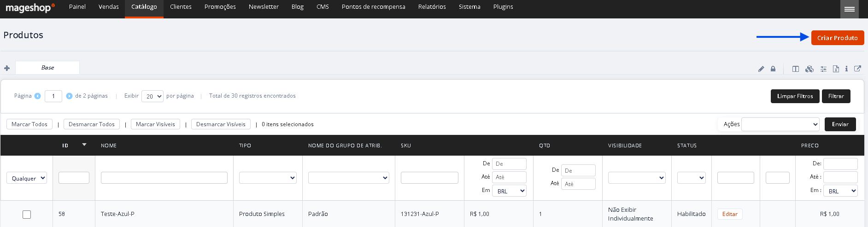Open the Visibilidade filter dropdown
Screen dimensions: 868x227
tap(637, 178)
